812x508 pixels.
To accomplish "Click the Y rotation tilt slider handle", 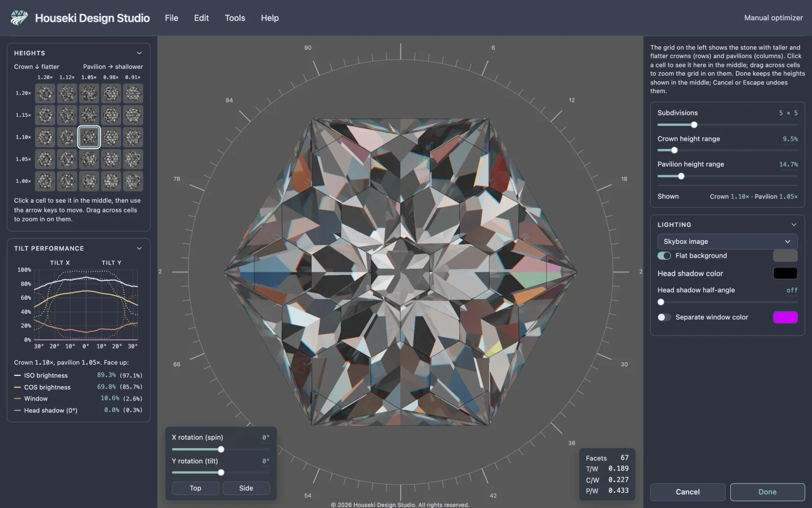I will [221, 472].
